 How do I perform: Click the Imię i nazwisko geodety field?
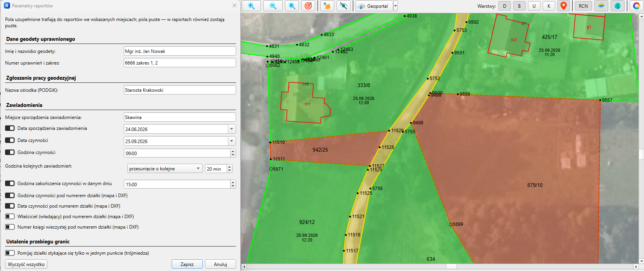click(180, 51)
